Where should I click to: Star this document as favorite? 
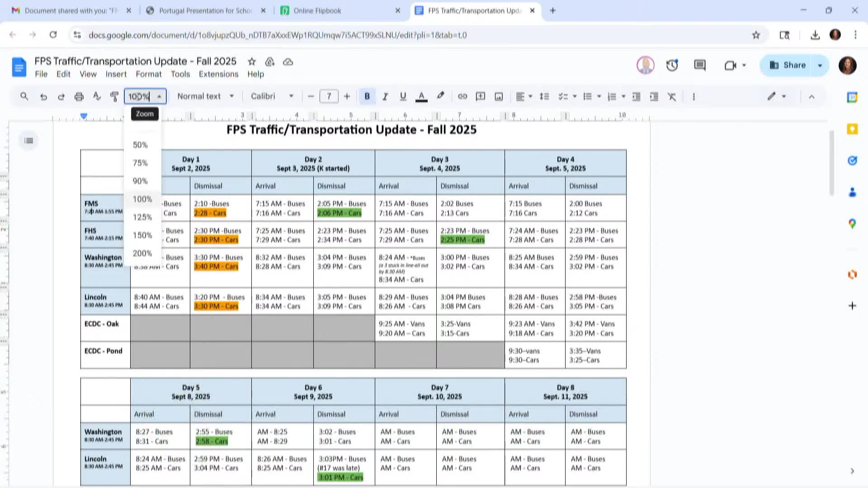click(252, 61)
